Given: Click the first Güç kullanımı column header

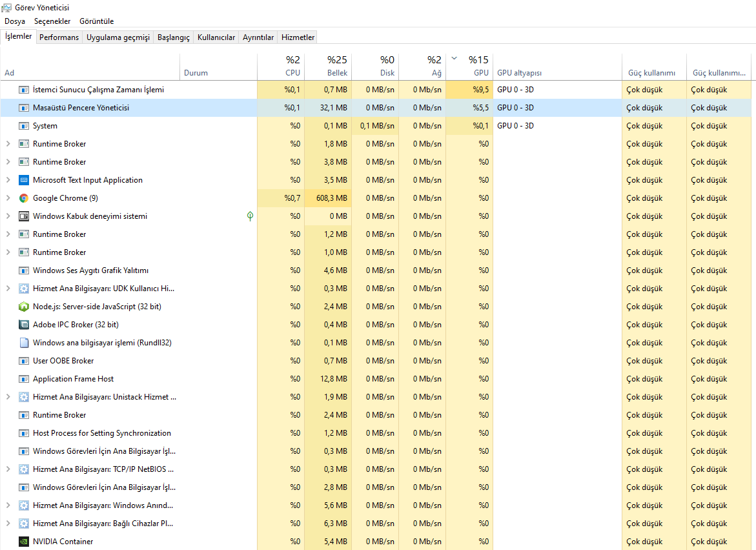Looking at the screenshot, I should point(654,66).
